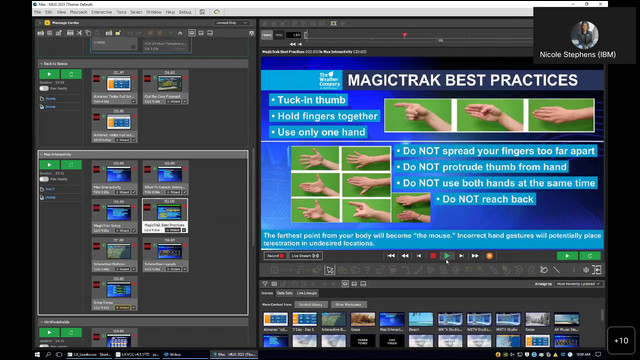640x360 pixels.
Task: Switch to the Data Sets tab
Action: pos(284,293)
